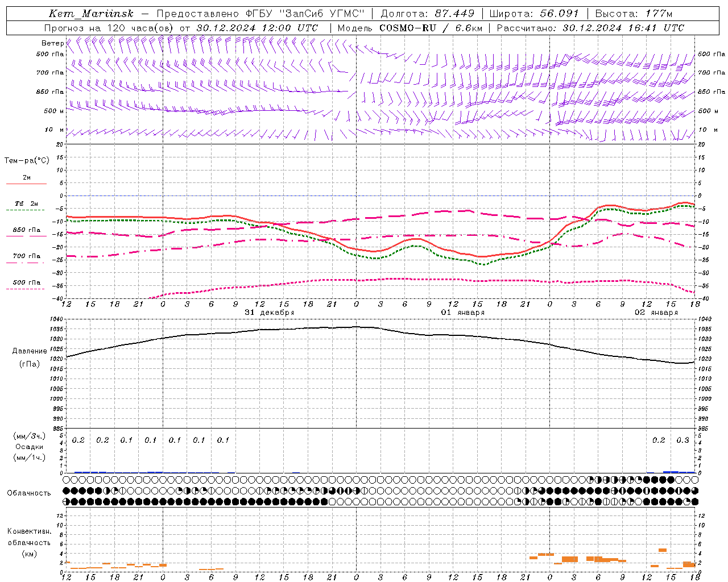
Task: Click the Ветер panel label
Action: coord(52,43)
